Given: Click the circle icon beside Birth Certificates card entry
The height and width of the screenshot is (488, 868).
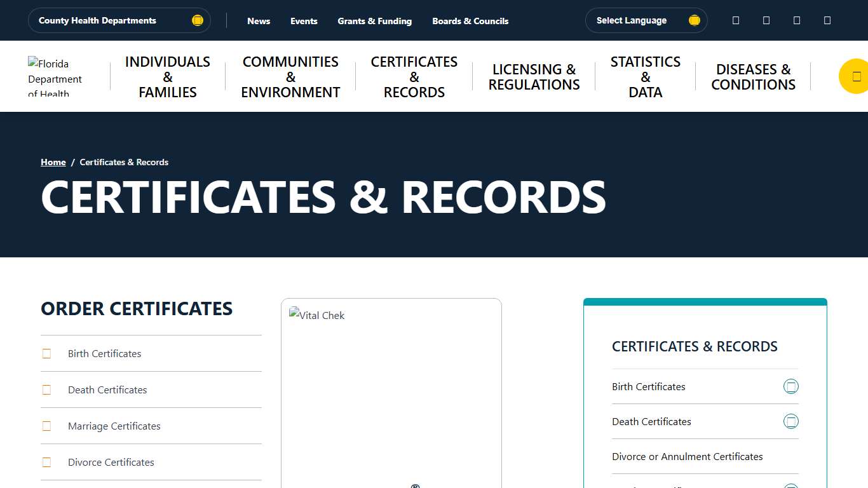Looking at the screenshot, I should point(791,386).
